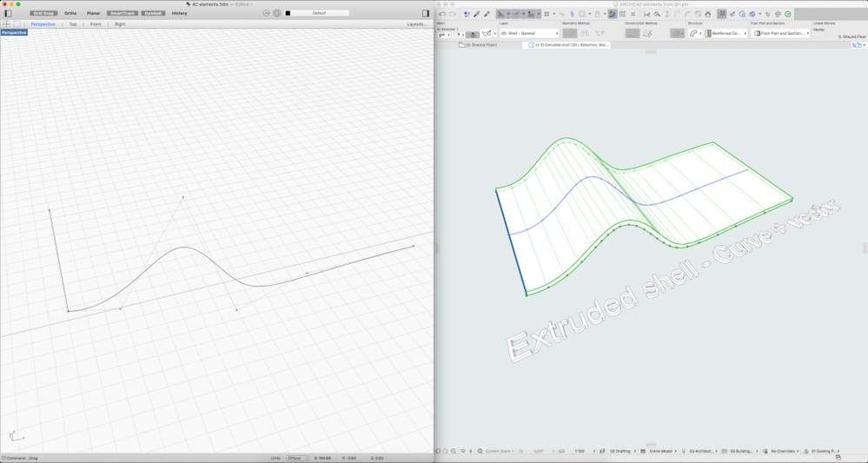The height and width of the screenshot is (463, 868).
Task: Select Perspective viewport tab
Action: pyautogui.click(x=43, y=24)
